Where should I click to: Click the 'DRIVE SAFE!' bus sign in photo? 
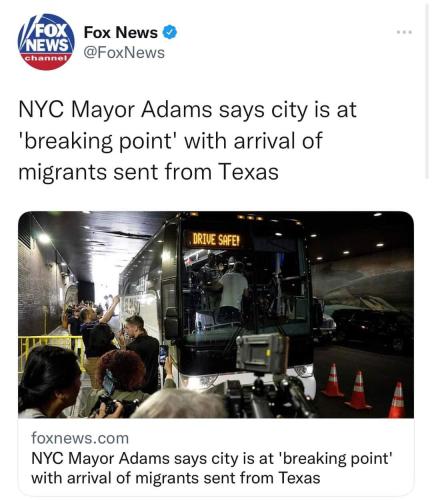click(216, 240)
